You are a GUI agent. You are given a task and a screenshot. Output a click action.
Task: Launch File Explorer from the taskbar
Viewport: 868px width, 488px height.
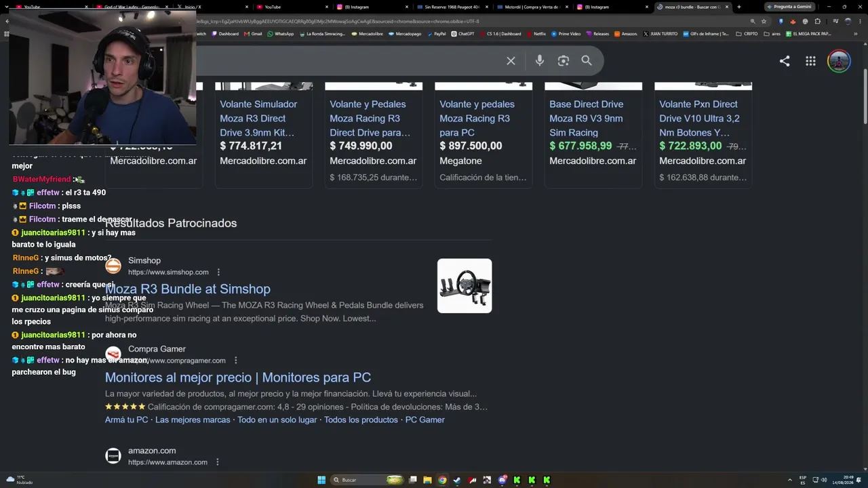click(x=427, y=480)
